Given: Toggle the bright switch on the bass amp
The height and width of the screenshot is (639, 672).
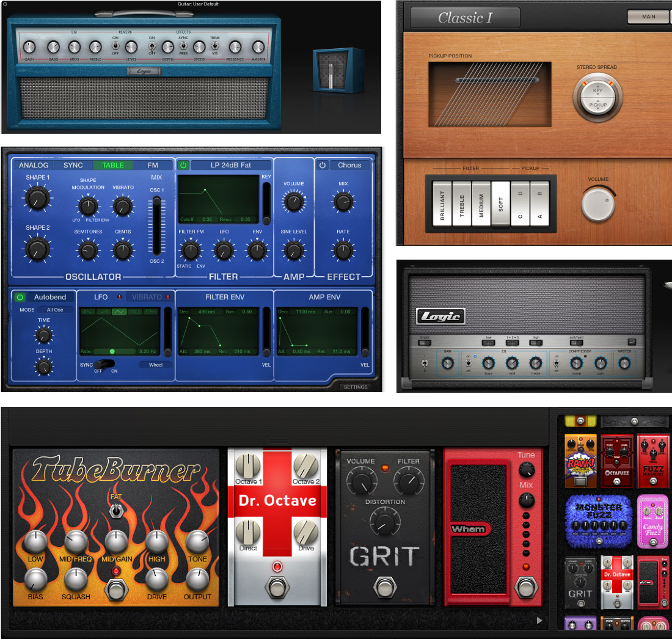Looking at the screenshot, I should pyautogui.click(x=425, y=342).
